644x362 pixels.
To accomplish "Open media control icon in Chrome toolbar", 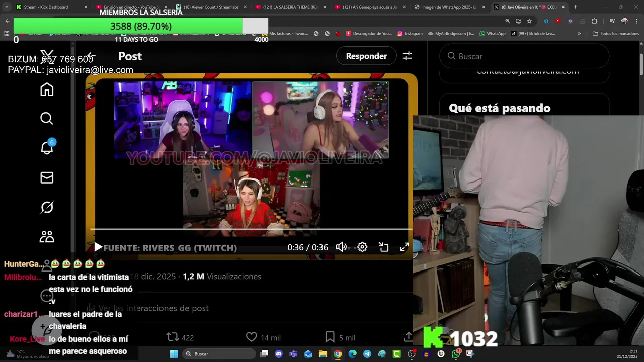I will (612, 21).
